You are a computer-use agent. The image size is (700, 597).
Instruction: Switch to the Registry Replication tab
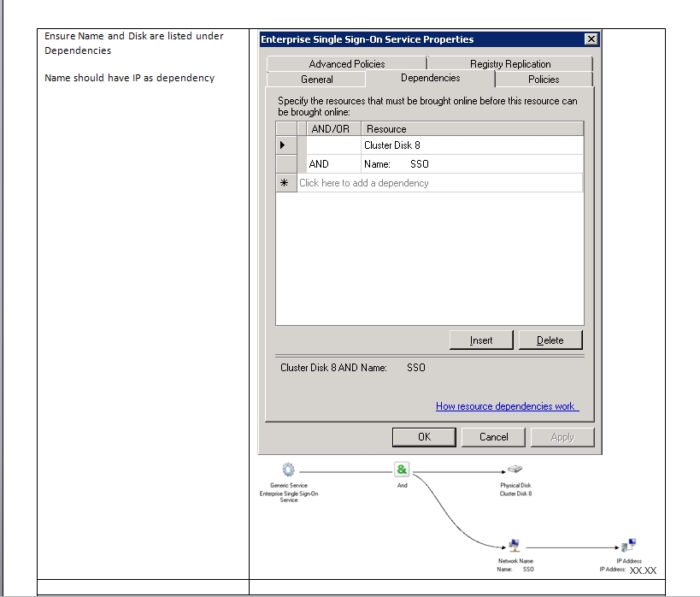[x=510, y=64]
